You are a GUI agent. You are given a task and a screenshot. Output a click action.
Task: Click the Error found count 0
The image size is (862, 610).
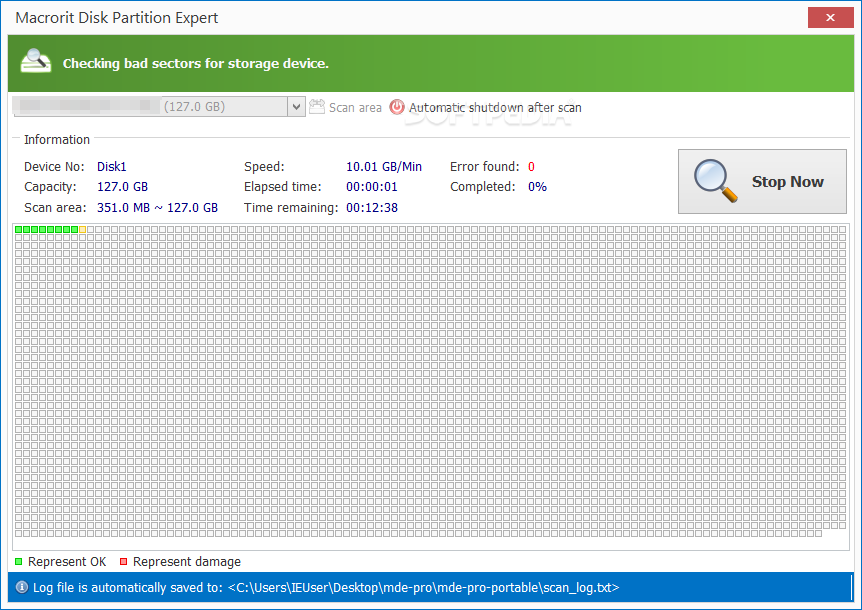[x=531, y=167]
